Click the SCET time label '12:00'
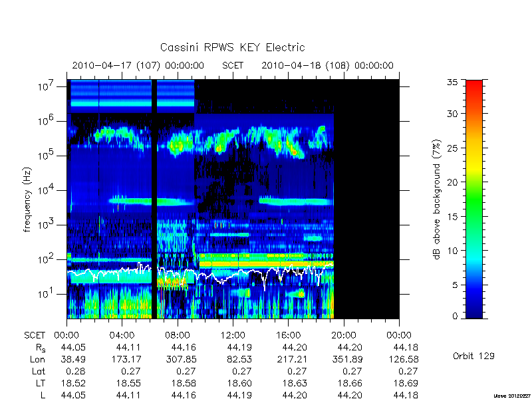The width and height of the screenshot is (532, 399). (233, 335)
